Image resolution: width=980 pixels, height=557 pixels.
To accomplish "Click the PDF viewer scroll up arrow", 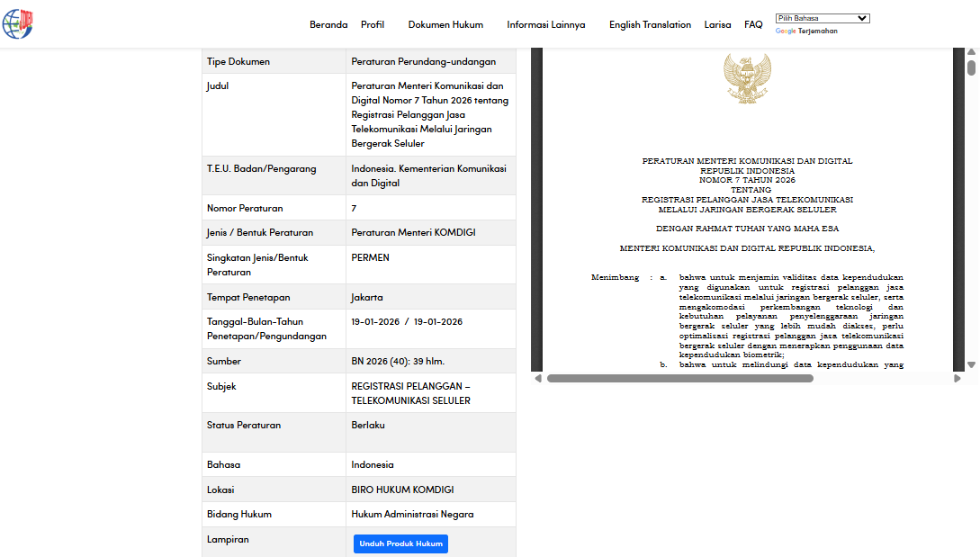I will (x=971, y=53).
